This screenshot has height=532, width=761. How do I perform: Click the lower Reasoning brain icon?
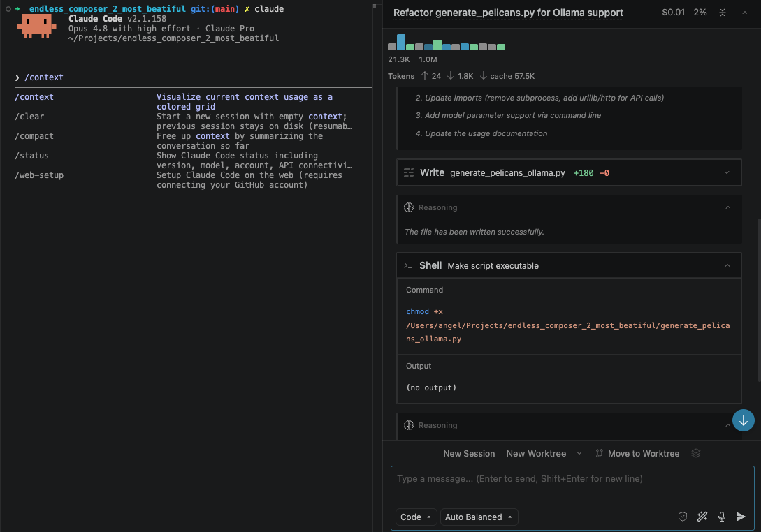click(x=409, y=425)
